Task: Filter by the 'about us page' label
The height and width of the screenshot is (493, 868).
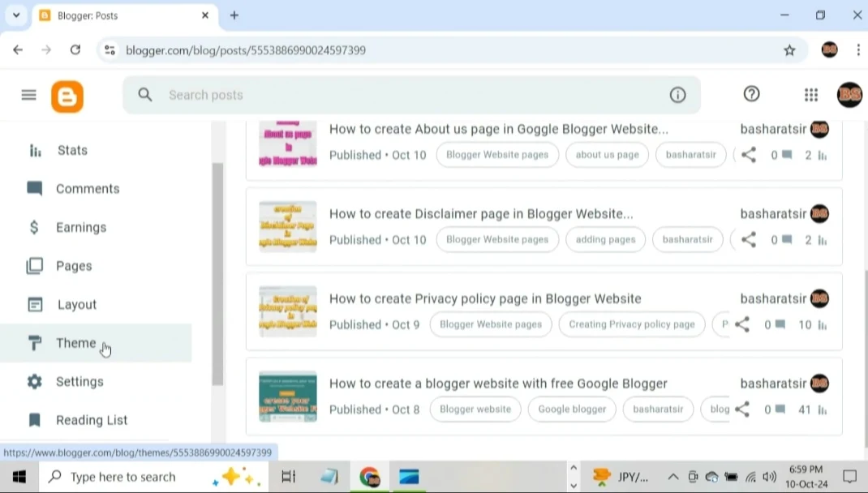Action: coord(608,155)
